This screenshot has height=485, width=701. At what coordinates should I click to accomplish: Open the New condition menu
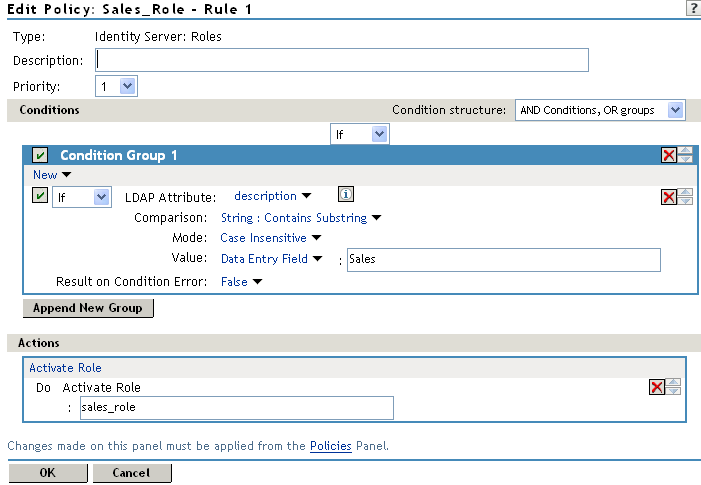click(x=52, y=175)
